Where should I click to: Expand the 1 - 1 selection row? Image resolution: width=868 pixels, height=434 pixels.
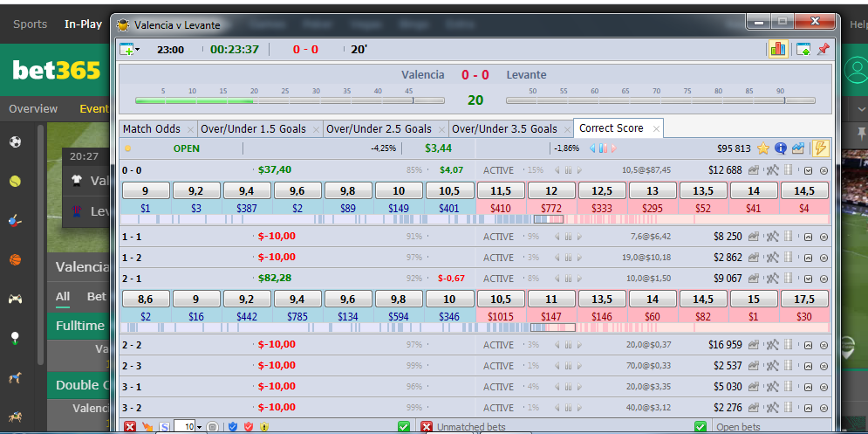[x=808, y=238]
